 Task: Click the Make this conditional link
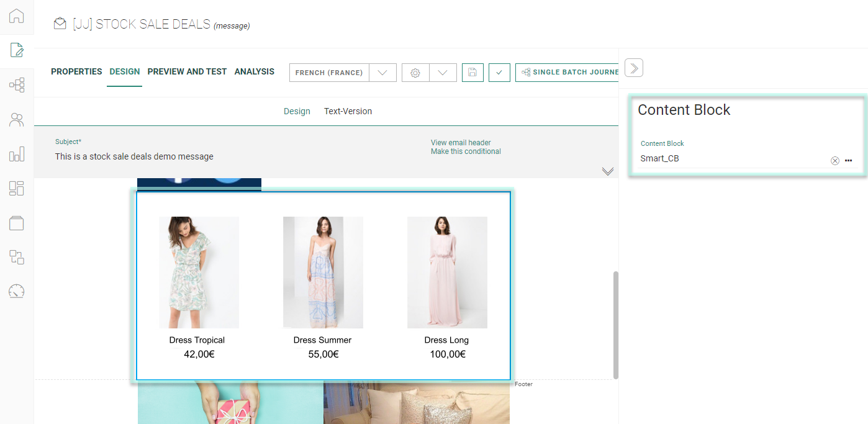[466, 151]
